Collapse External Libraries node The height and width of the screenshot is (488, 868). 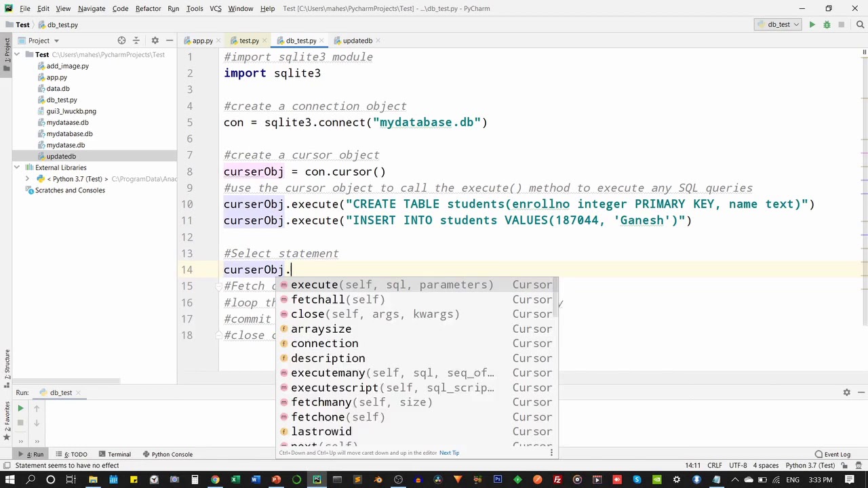click(17, 167)
